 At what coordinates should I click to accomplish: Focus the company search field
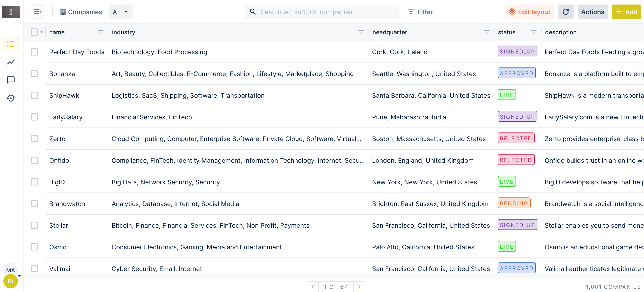click(x=322, y=12)
